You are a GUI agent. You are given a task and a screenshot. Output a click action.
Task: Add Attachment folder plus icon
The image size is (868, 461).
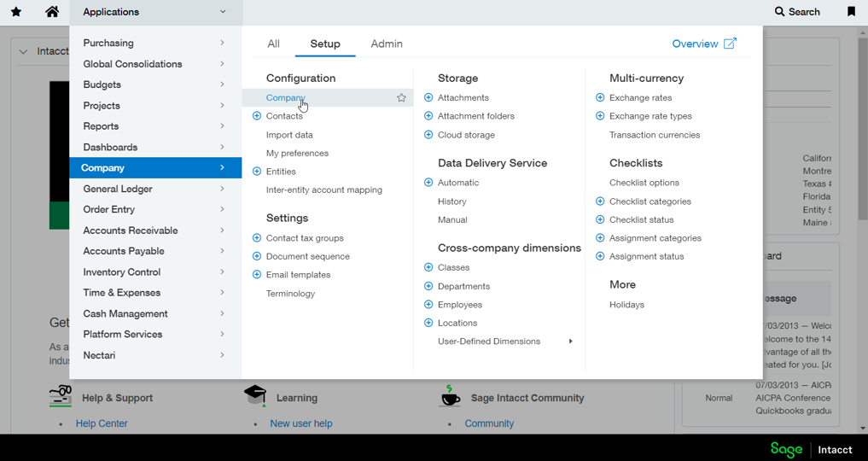click(428, 116)
